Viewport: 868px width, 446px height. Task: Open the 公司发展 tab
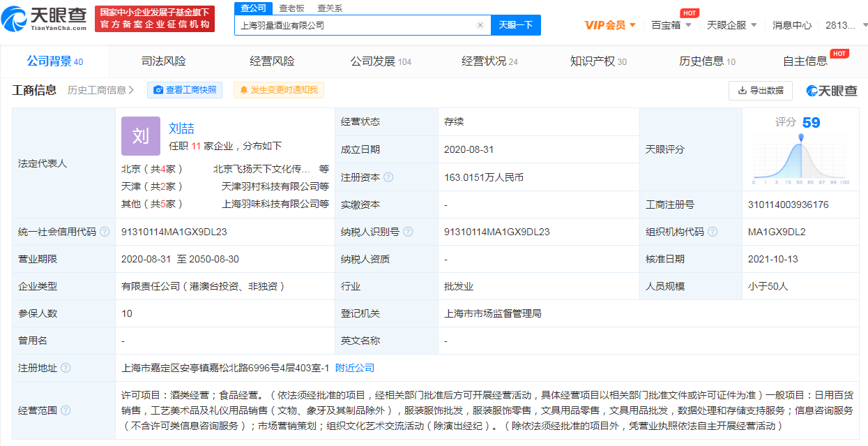click(381, 61)
